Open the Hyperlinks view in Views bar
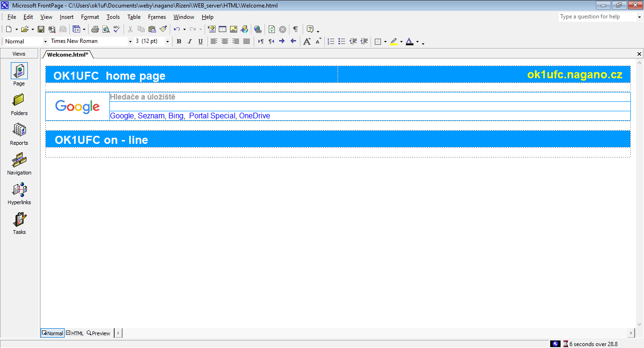Image resolution: width=644 pixels, height=348 pixels. 19,194
